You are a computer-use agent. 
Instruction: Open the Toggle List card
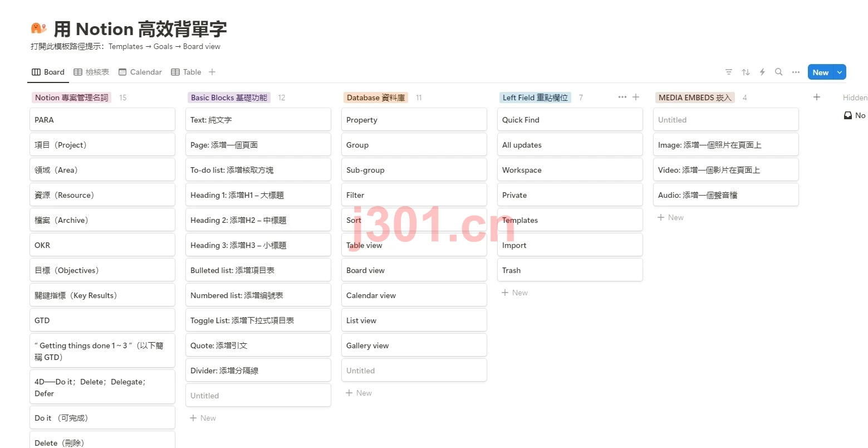[258, 320]
